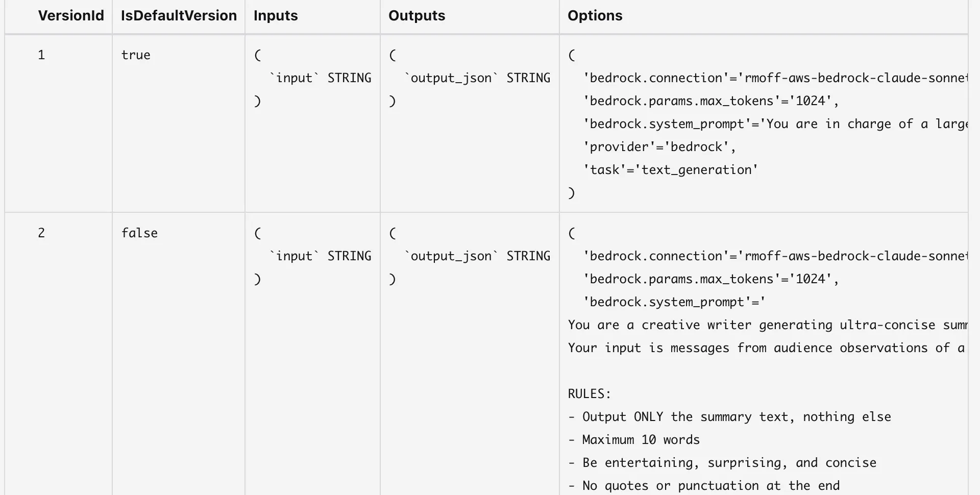Select the 'provider'='bedrock' option line
The image size is (980, 495).
tap(659, 147)
